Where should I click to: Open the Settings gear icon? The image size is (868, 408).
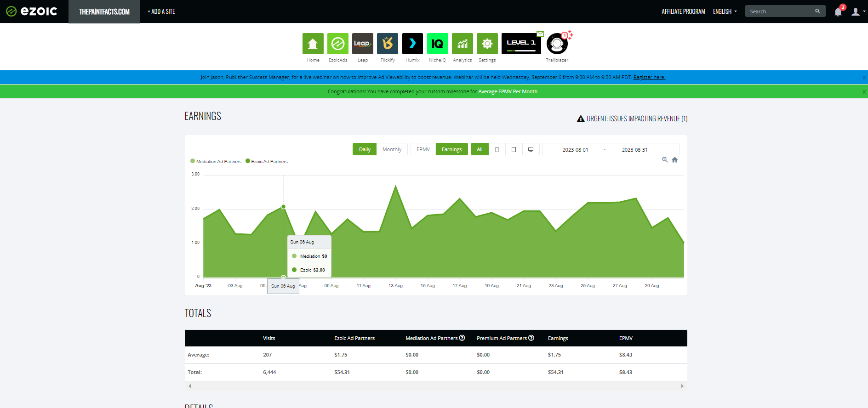tap(487, 44)
